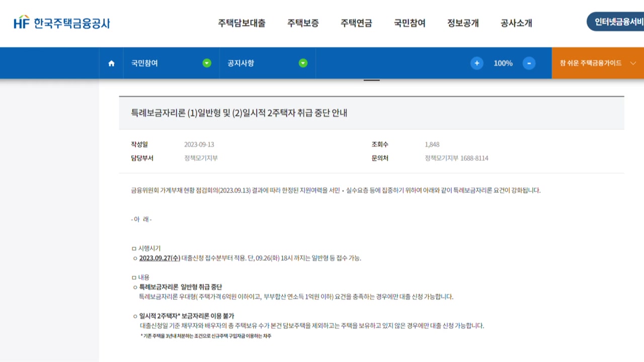Open the 정보공개 menu
This screenshot has width=644, height=362.
pyautogui.click(x=463, y=23)
